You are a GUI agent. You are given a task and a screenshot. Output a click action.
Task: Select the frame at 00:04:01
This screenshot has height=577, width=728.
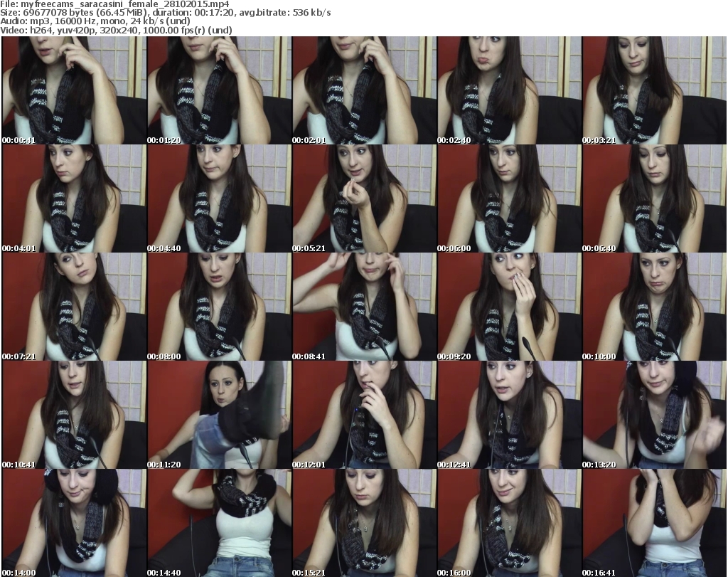(74, 198)
